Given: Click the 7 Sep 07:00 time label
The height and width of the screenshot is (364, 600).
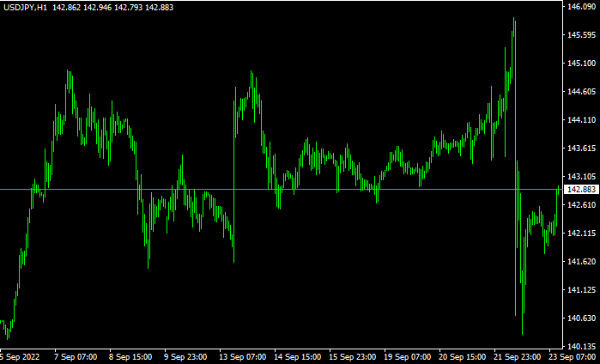Looking at the screenshot, I should pos(76,357).
